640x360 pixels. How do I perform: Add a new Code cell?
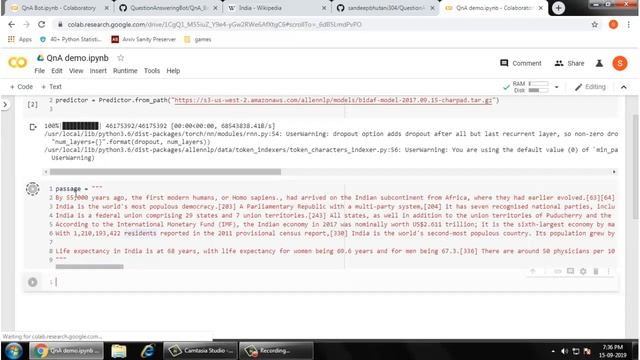coord(21,87)
